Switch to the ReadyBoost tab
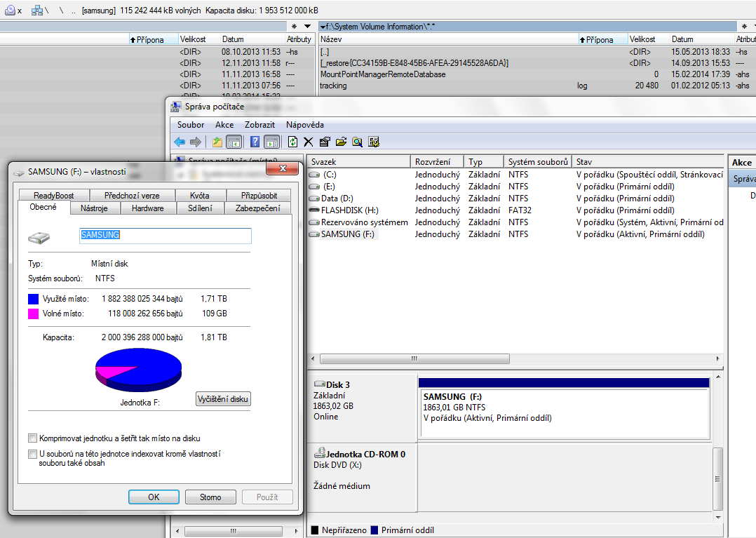This screenshot has height=538, width=756. 54,195
